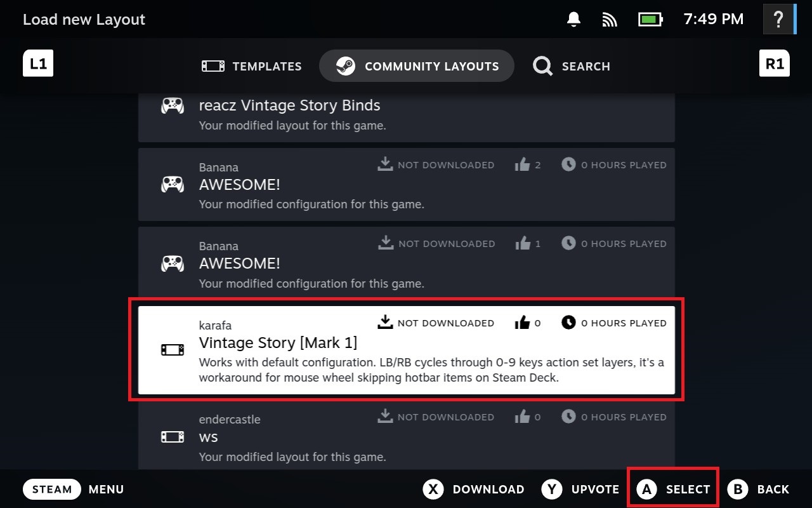The image size is (812, 508).
Task: Click the notification bell icon
Action: coord(573,20)
